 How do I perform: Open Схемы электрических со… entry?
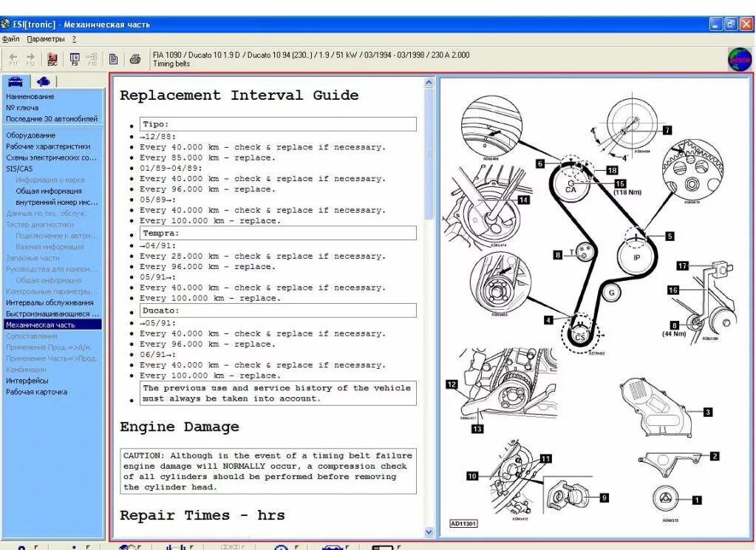tap(51, 157)
